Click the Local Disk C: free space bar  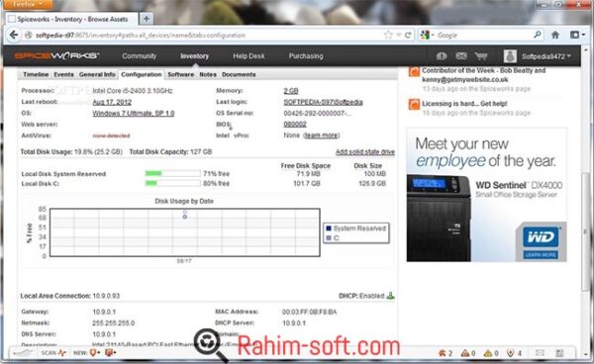[x=172, y=183]
